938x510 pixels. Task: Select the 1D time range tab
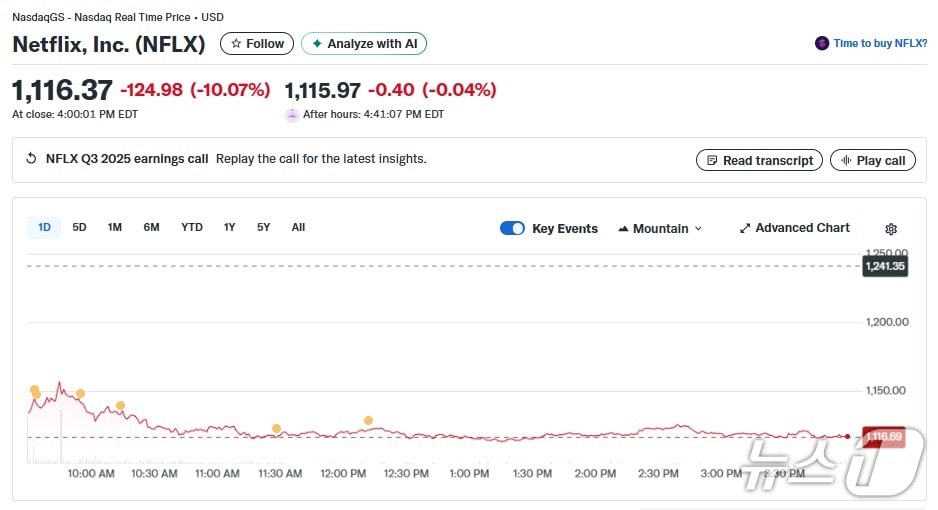(44, 227)
